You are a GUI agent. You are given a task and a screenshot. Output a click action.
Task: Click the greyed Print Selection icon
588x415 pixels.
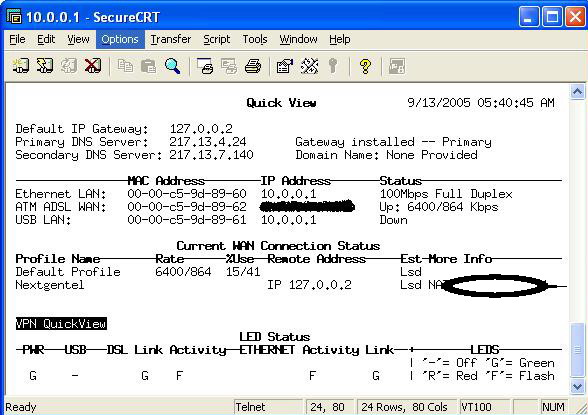point(229,66)
